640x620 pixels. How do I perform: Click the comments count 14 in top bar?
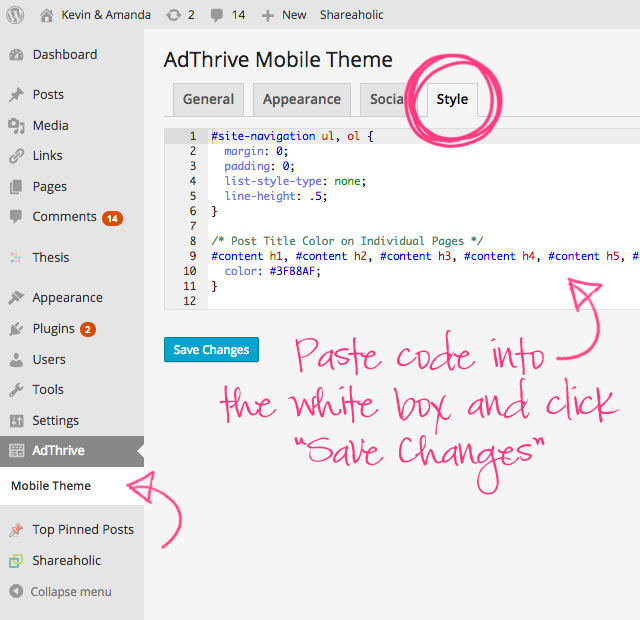click(238, 15)
